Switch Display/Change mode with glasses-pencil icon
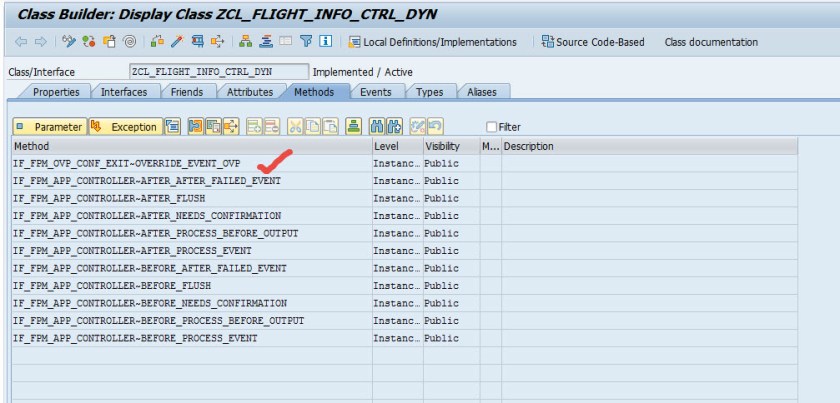 [69, 42]
